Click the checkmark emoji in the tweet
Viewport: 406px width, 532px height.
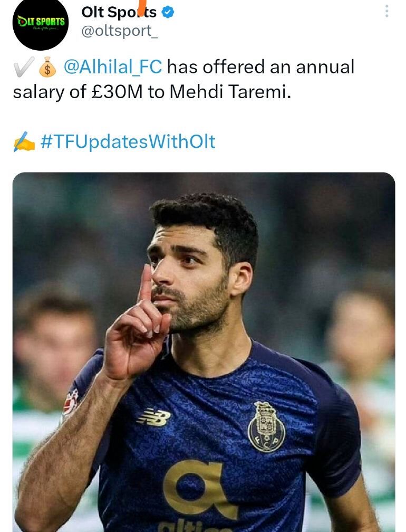coord(22,67)
